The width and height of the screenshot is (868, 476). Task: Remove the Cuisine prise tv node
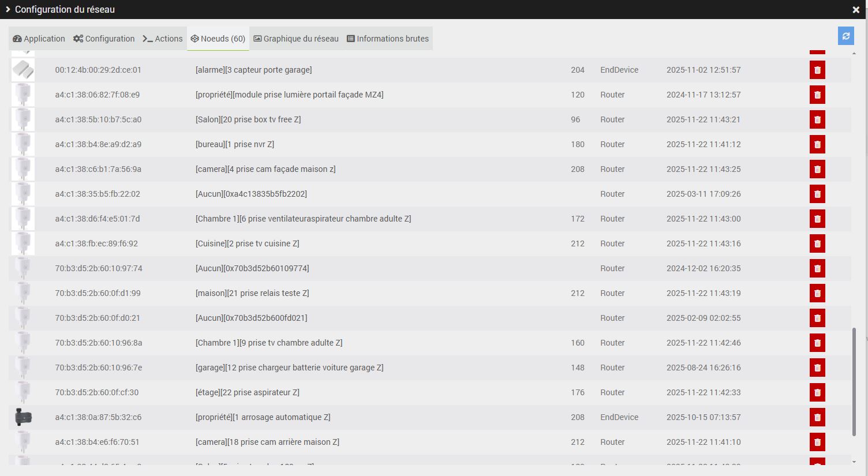pyautogui.click(x=817, y=243)
